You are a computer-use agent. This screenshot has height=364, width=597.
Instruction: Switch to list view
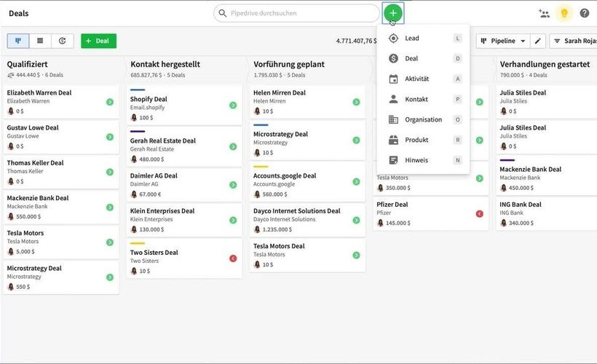[40, 41]
